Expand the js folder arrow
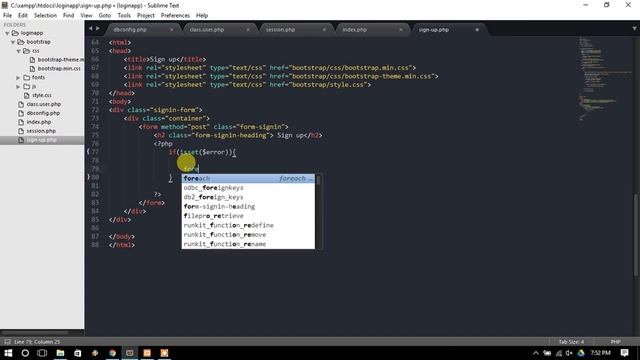The height and width of the screenshot is (360, 640). pyautogui.click(x=18, y=87)
